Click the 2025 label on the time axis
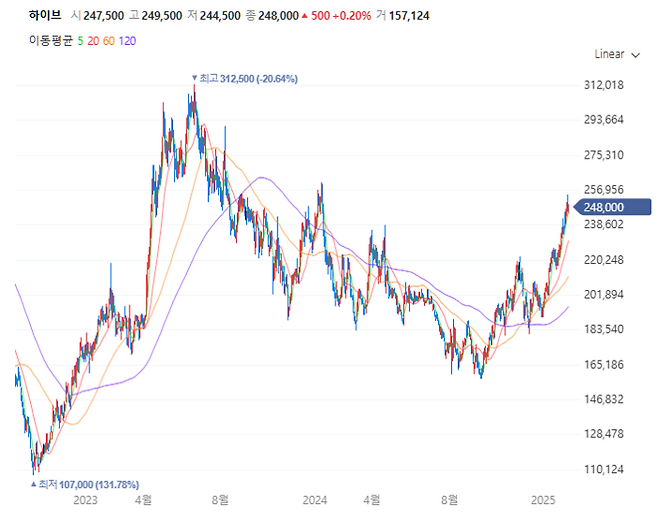 pyautogui.click(x=542, y=498)
